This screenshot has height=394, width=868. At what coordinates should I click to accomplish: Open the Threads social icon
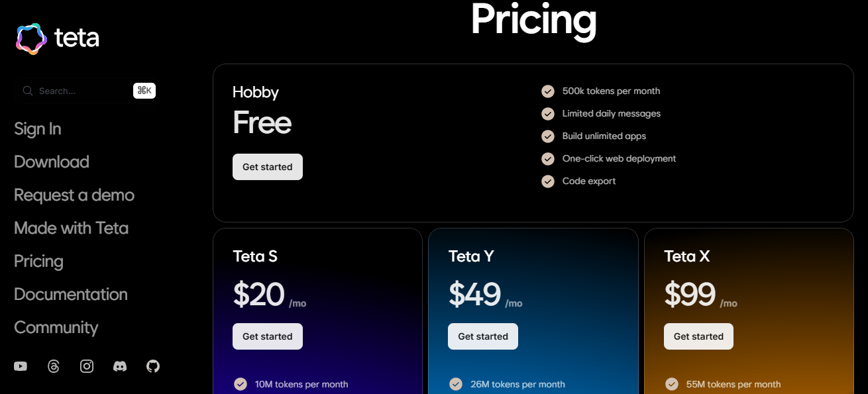tap(54, 366)
